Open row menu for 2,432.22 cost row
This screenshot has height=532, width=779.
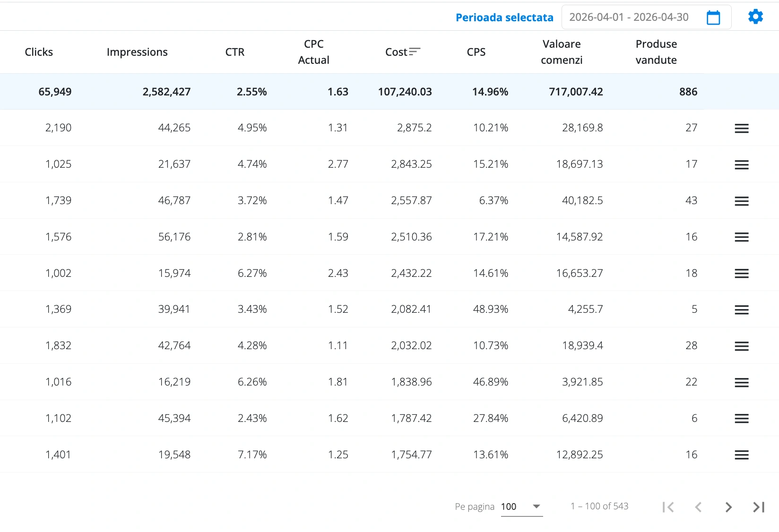click(741, 273)
